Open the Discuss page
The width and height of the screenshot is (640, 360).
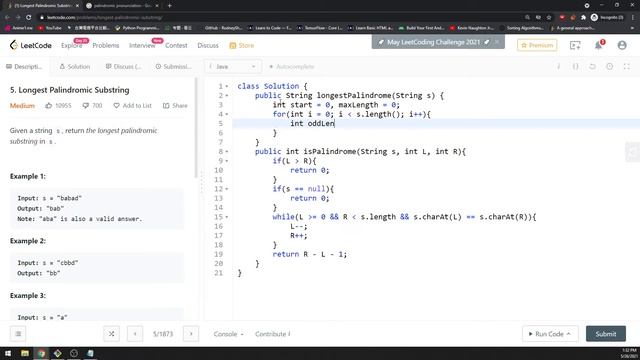208,45
